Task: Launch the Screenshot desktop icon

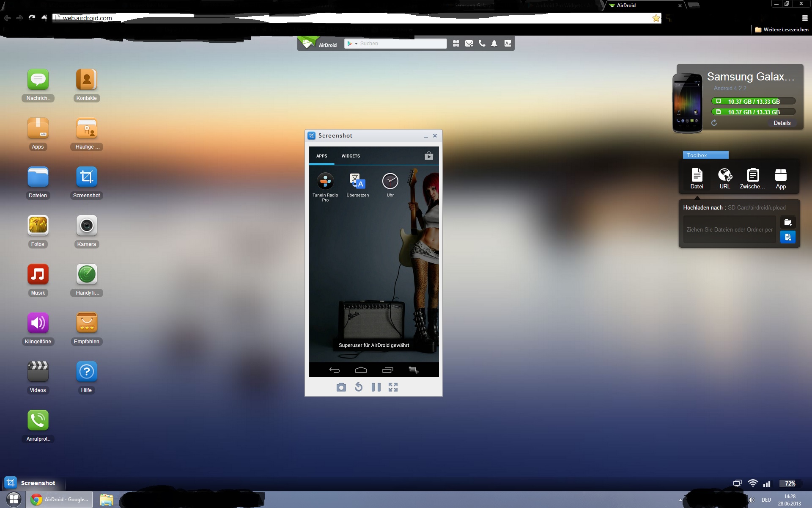Action: tap(87, 177)
